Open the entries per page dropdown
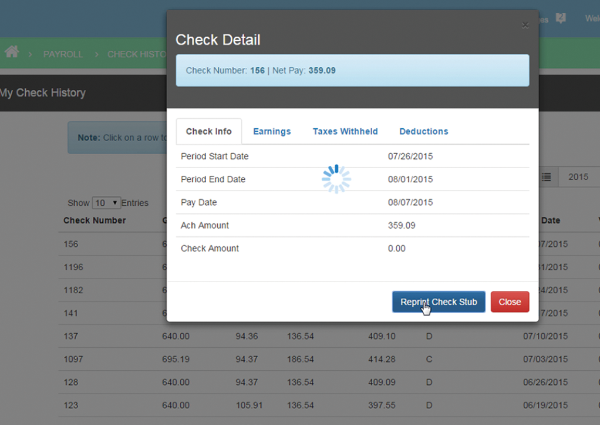The width and height of the screenshot is (600, 425). [x=106, y=202]
